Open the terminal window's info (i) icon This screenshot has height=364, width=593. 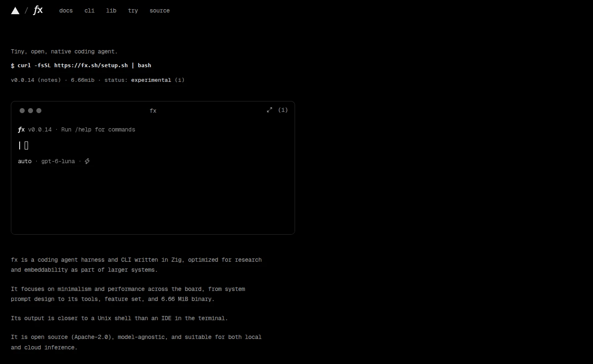(283, 110)
